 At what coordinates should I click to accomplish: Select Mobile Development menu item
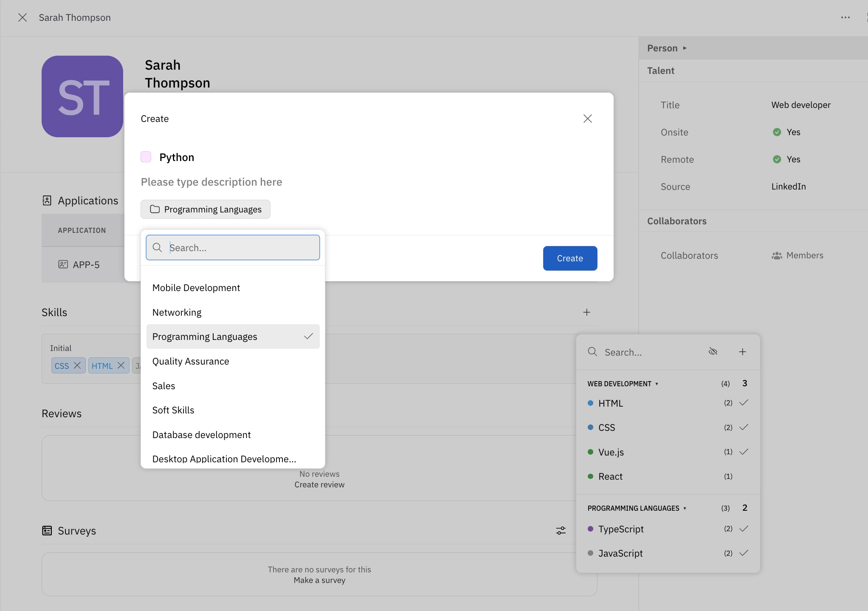[196, 287]
